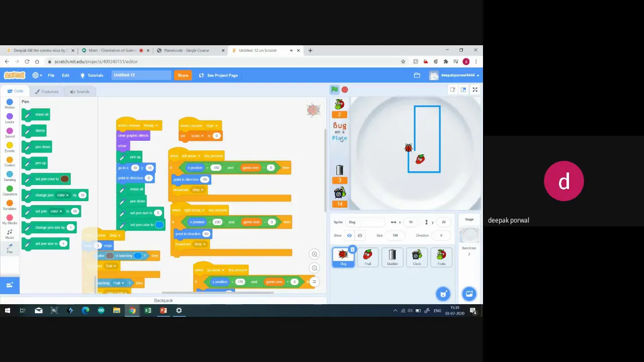Select the Sensing block category
644x362 pixels.
coord(10,176)
